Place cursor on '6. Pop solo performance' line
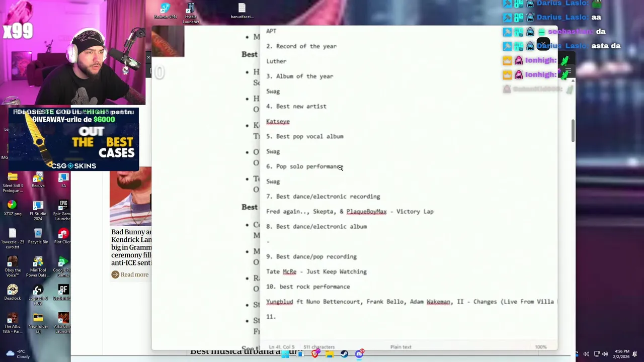The width and height of the screenshot is (644, 362). (304, 166)
